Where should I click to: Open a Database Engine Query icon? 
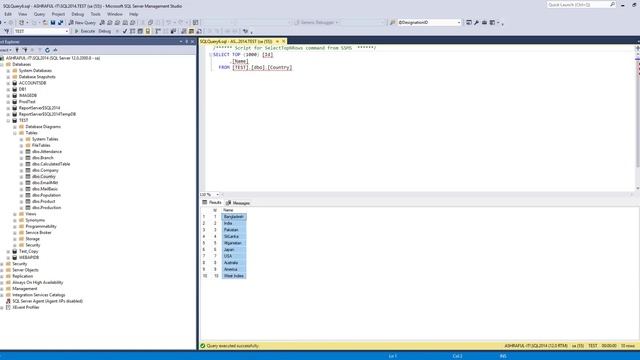102,22
